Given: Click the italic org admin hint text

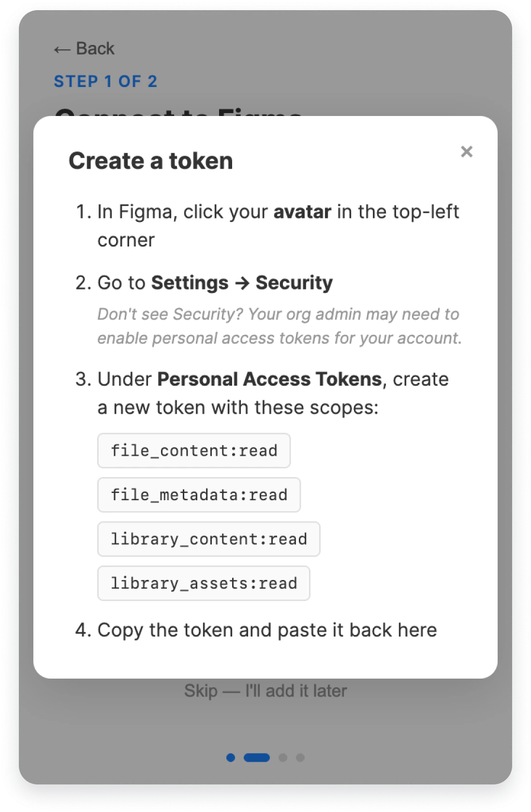Looking at the screenshot, I should click(x=279, y=326).
